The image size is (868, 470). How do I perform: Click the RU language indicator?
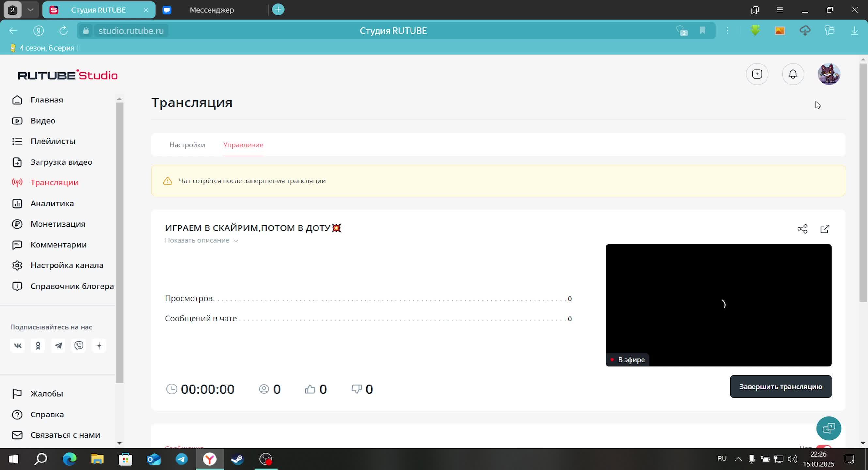click(x=722, y=459)
